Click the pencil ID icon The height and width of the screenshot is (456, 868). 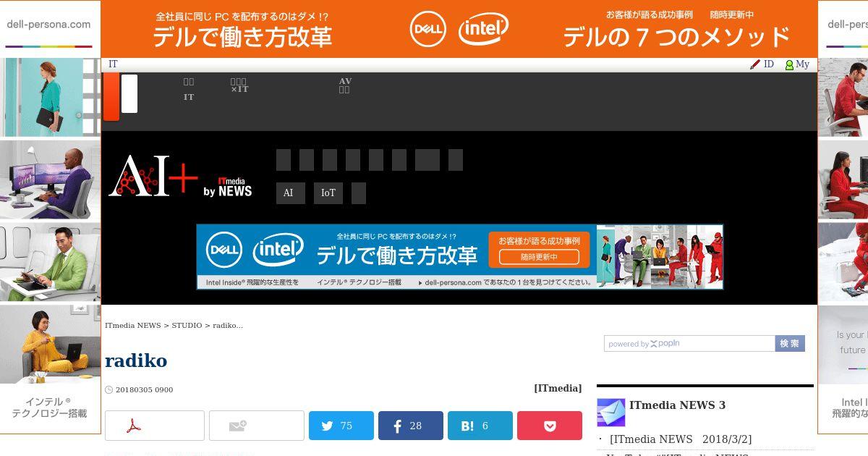point(755,64)
